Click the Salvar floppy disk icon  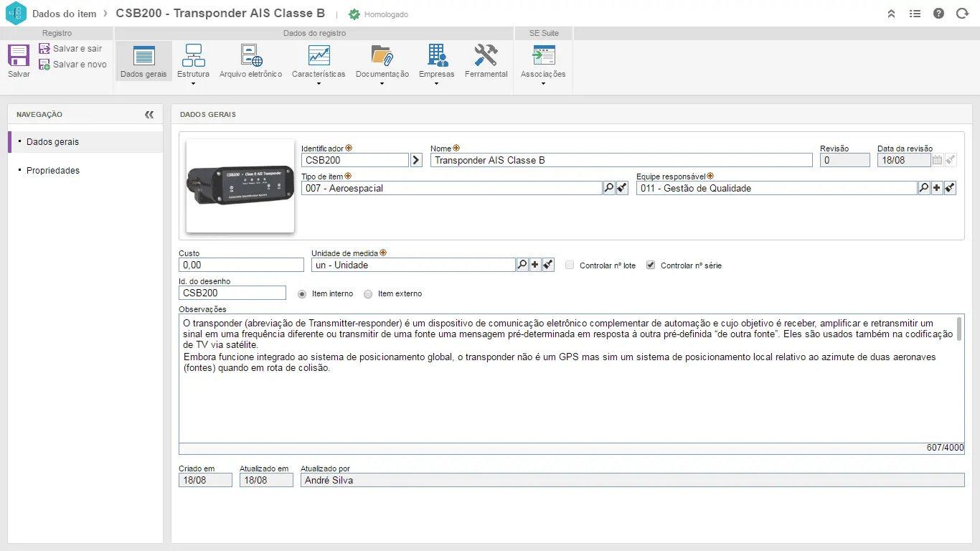[x=19, y=55]
